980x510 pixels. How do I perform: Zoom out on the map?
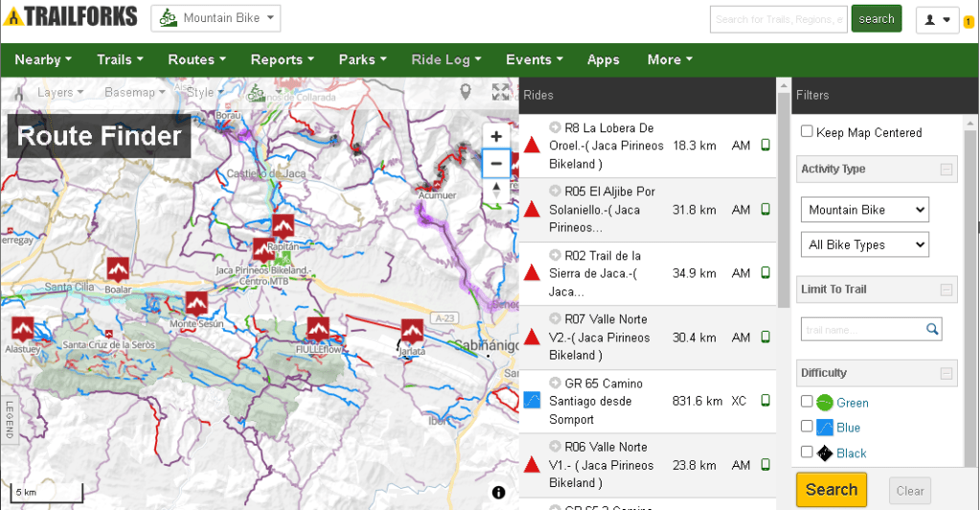(496, 164)
